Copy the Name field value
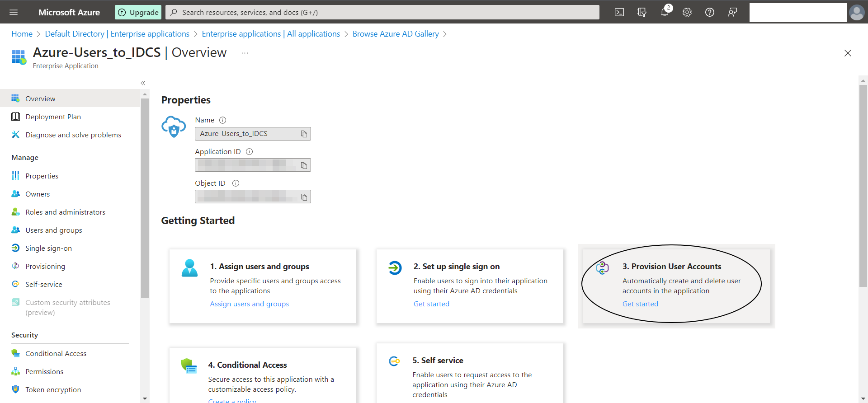 (304, 134)
